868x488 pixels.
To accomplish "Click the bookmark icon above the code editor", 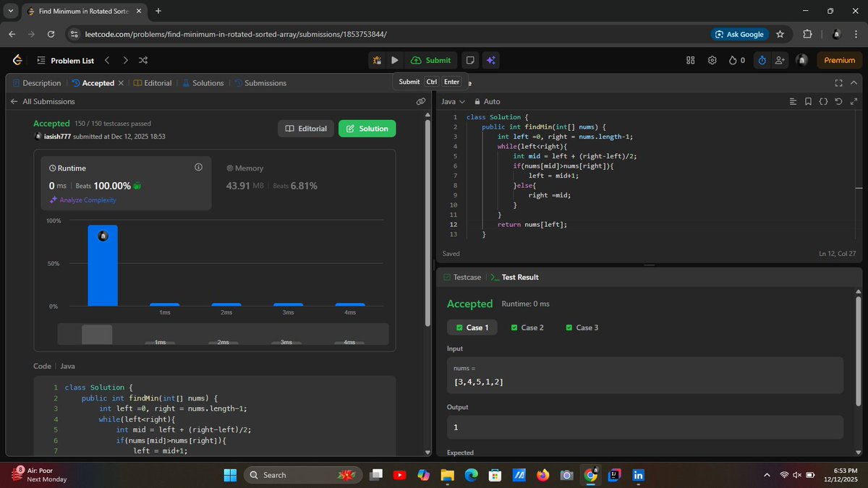I will pos(808,101).
